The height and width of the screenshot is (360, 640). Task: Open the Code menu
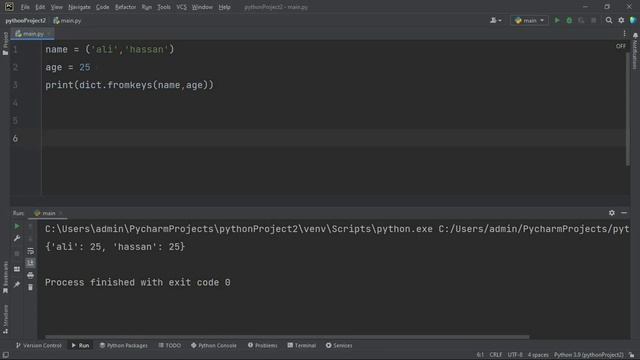102,7
